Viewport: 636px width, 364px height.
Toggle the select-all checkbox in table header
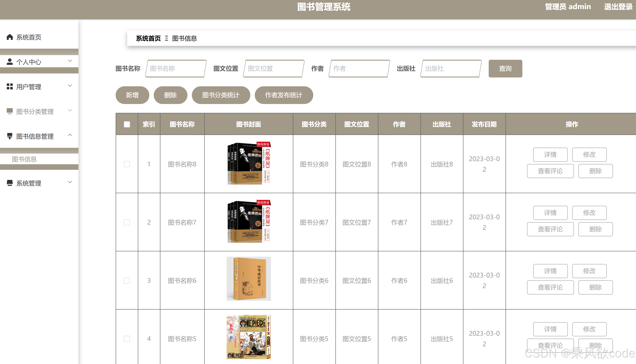click(x=127, y=124)
